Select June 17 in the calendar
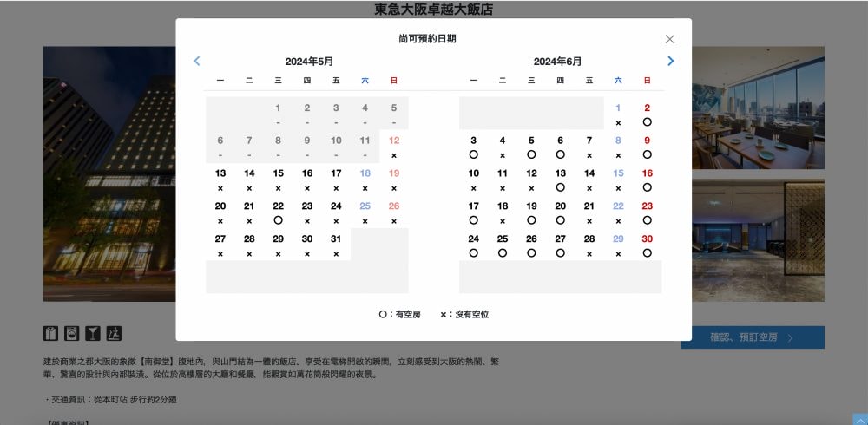 pyautogui.click(x=473, y=212)
